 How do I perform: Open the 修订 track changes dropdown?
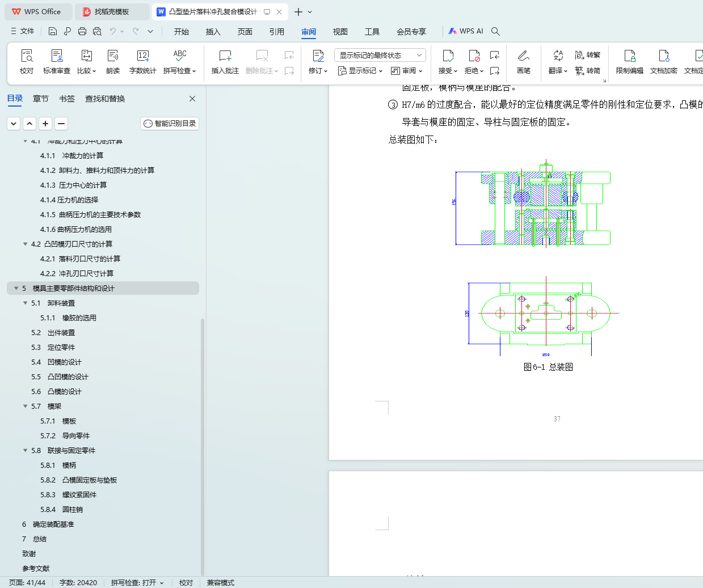point(318,71)
